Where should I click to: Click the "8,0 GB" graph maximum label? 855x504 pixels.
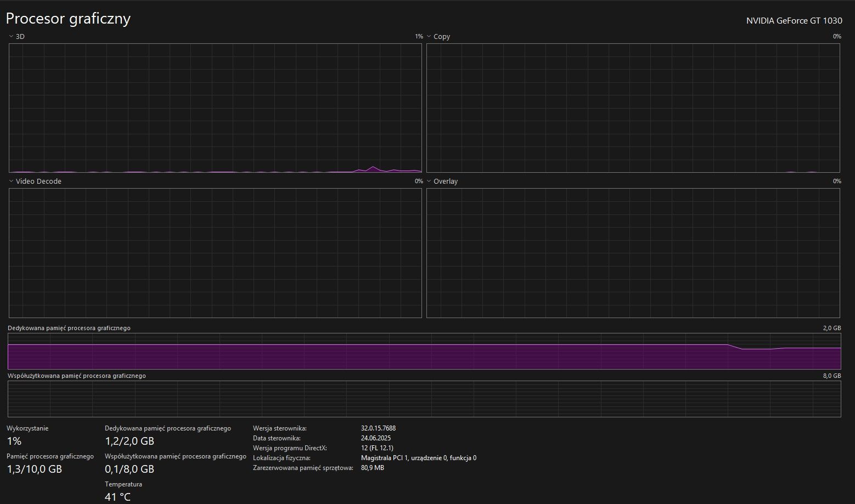click(832, 376)
